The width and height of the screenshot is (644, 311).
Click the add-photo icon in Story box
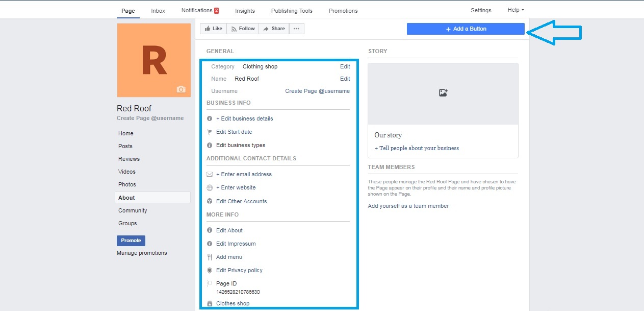pyautogui.click(x=443, y=93)
